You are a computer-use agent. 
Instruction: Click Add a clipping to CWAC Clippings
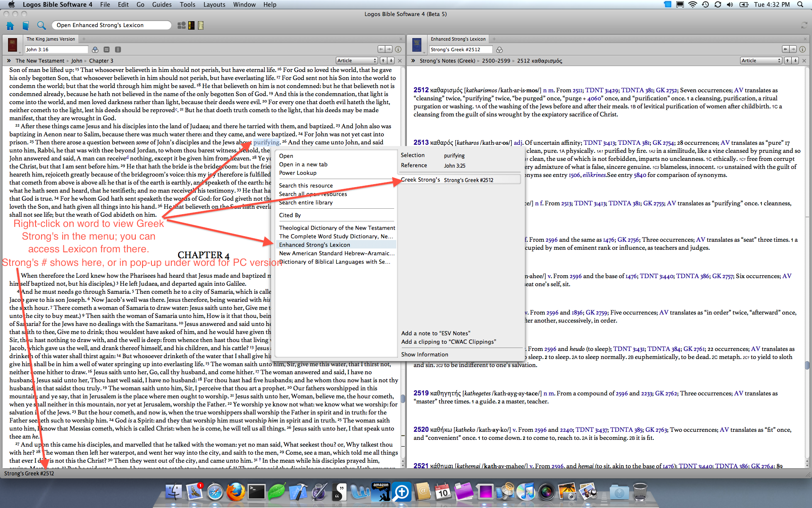pos(449,342)
